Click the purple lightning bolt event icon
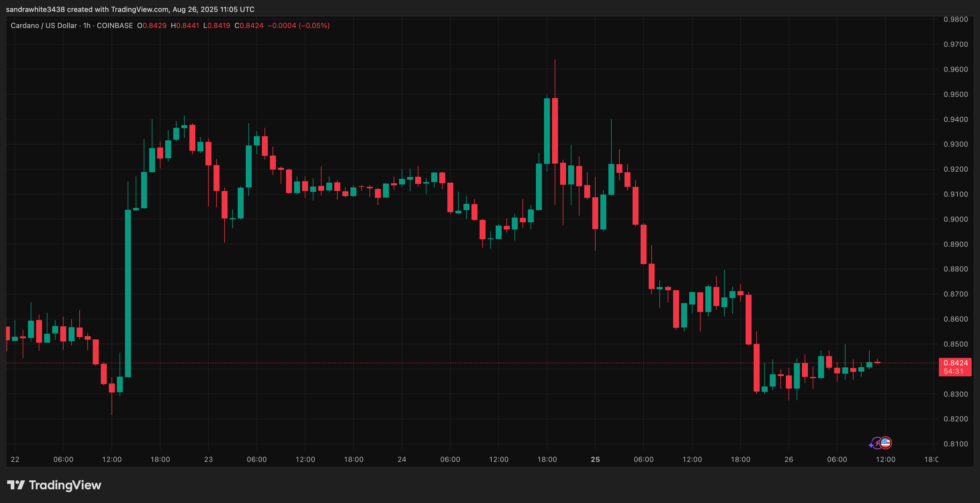The width and height of the screenshot is (980, 503). (x=876, y=443)
